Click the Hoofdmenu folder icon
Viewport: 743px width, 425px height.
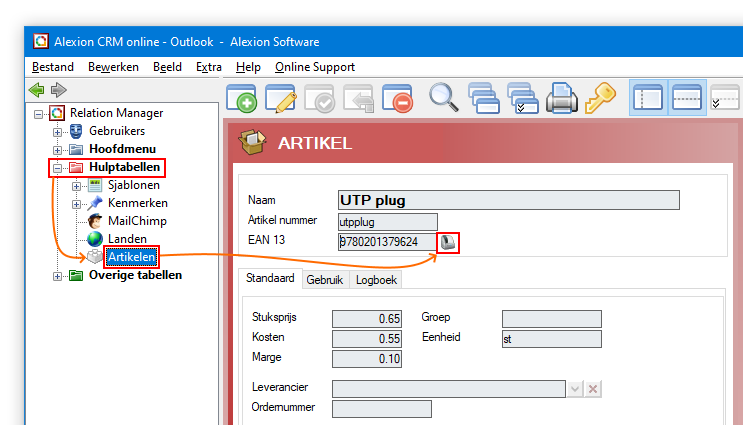76,149
